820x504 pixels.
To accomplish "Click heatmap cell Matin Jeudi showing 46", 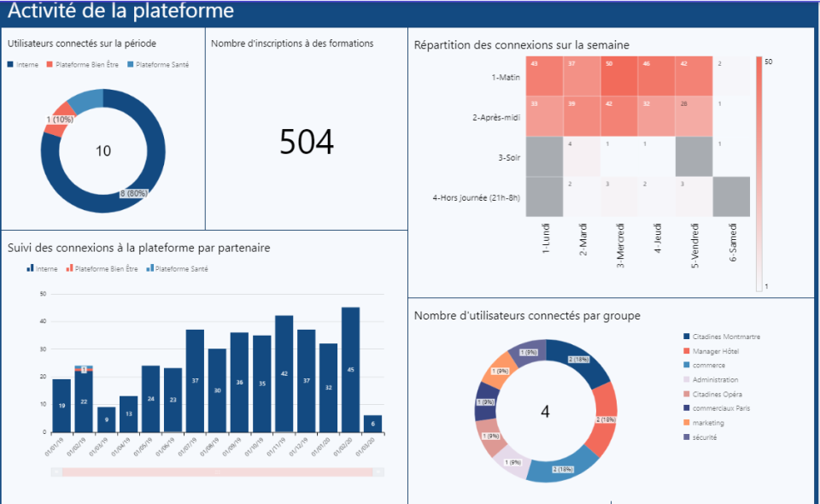I will (x=656, y=76).
